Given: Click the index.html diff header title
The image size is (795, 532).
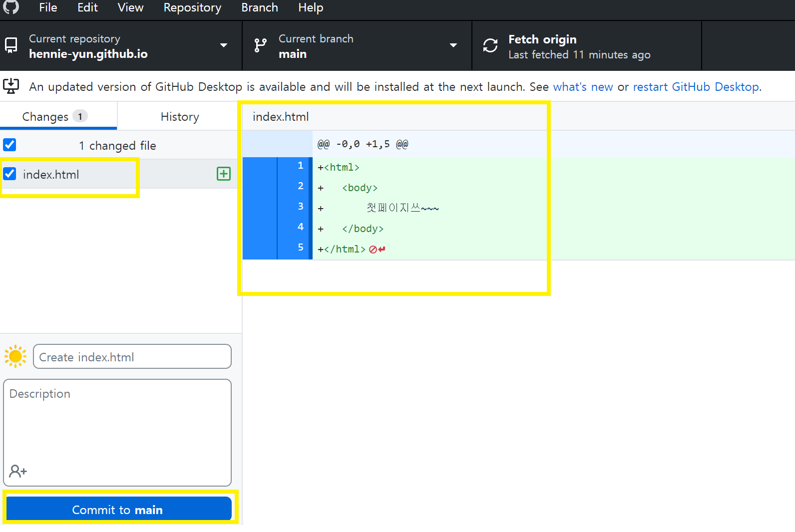Looking at the screenshot, I should (281, 117).
